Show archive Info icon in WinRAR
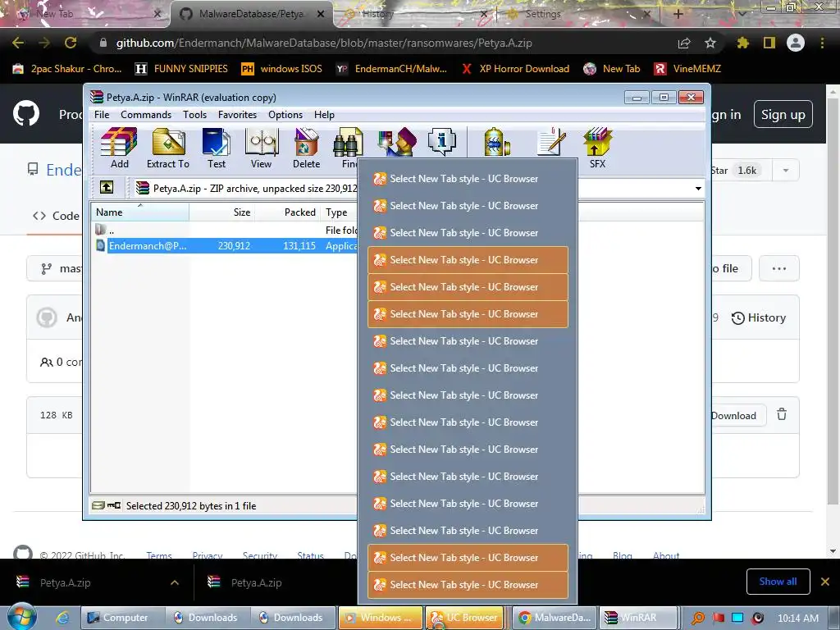The width and height of the screenshot is (840, 630). point(441,142)
